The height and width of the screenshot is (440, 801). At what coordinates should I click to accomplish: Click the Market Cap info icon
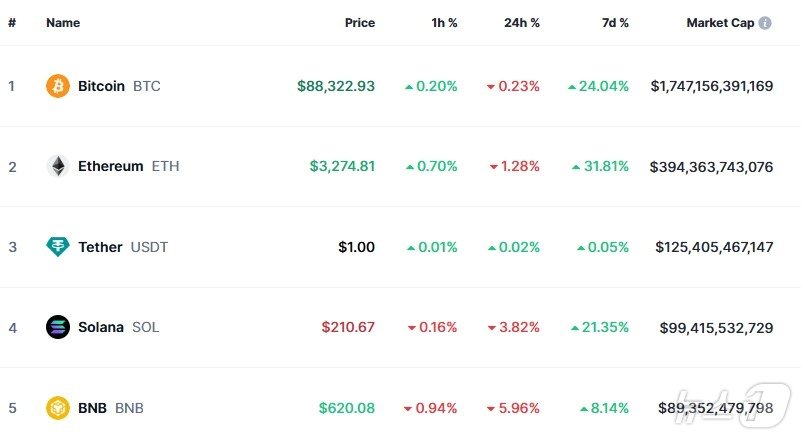pos(765,23)
